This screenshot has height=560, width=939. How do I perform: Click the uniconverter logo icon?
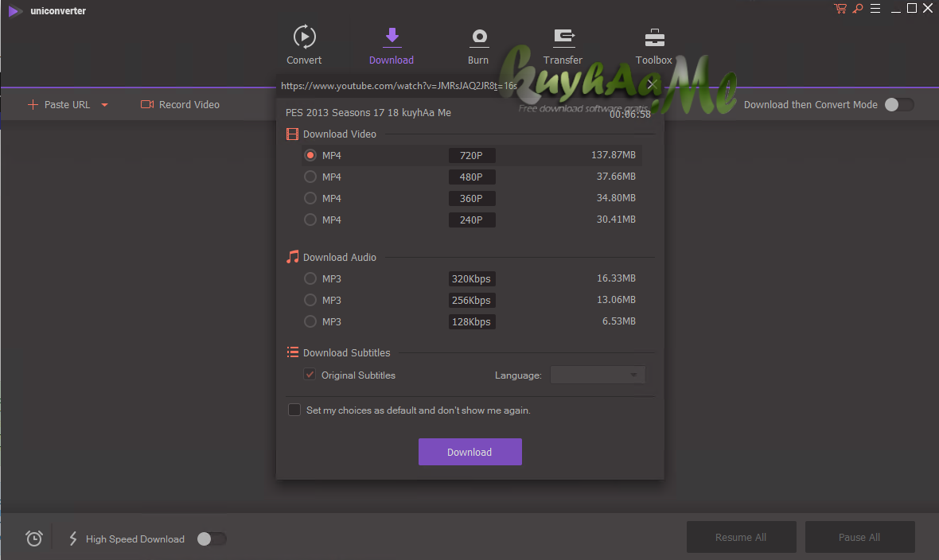click(x=14, y=11)
